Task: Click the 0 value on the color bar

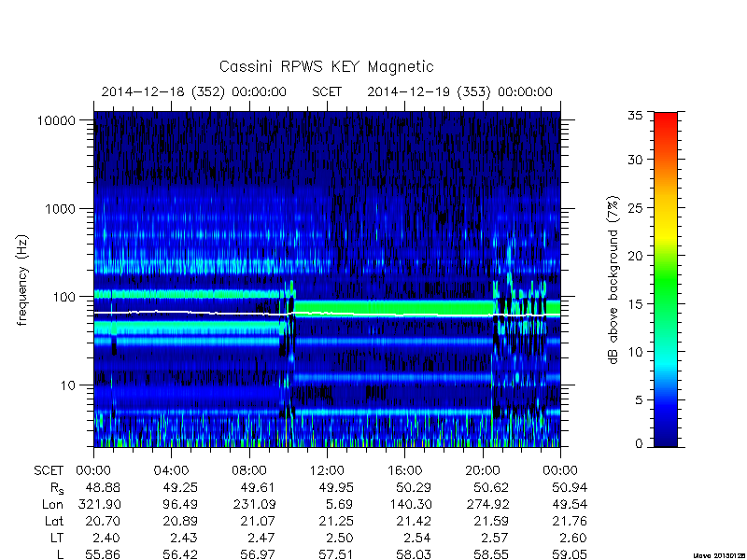Action: pos(639,444)
